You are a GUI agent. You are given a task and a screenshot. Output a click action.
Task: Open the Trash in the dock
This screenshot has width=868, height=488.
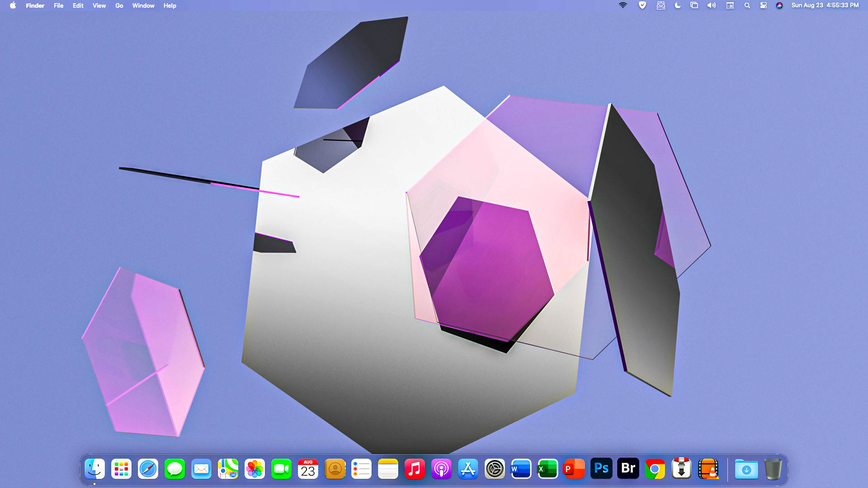point(773,469)
